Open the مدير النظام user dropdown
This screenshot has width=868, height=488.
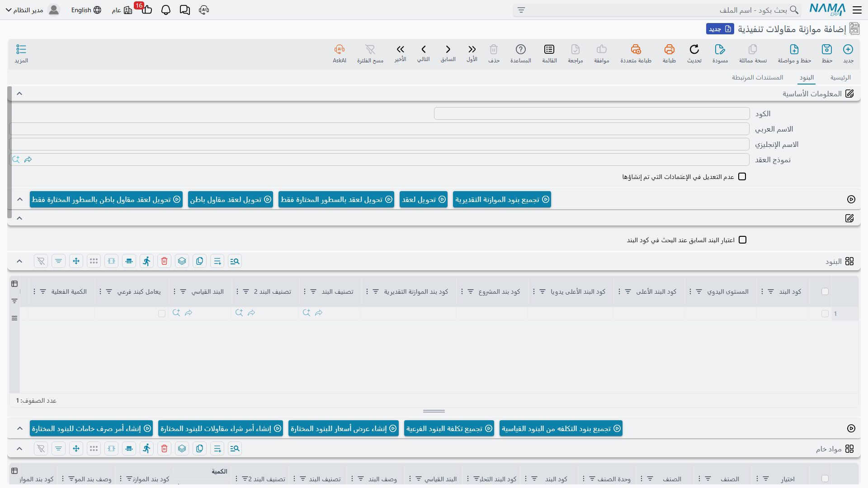[33, 10]
